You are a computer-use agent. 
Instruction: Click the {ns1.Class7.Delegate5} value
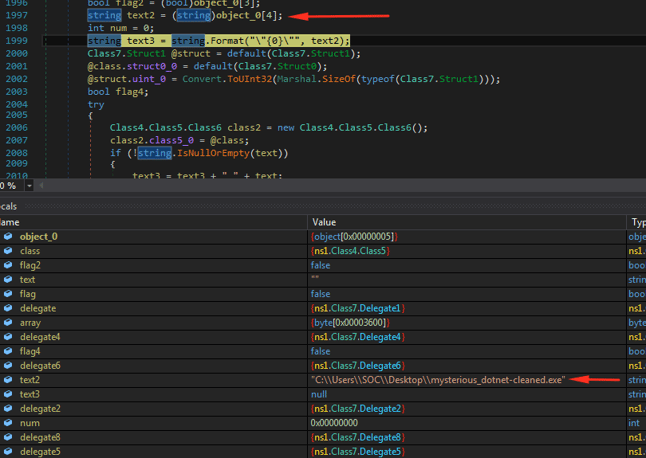[x=358, y=452]
